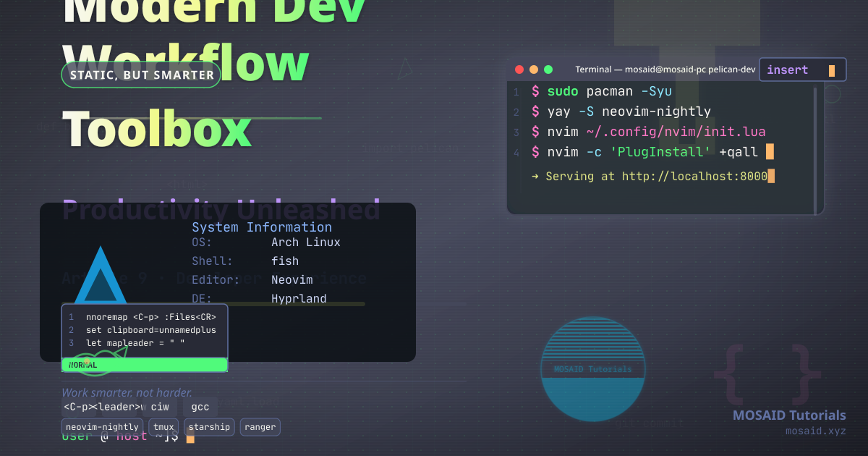Click the Arch Linux OS value
This screenshot has width=868, height=456.
306,242
